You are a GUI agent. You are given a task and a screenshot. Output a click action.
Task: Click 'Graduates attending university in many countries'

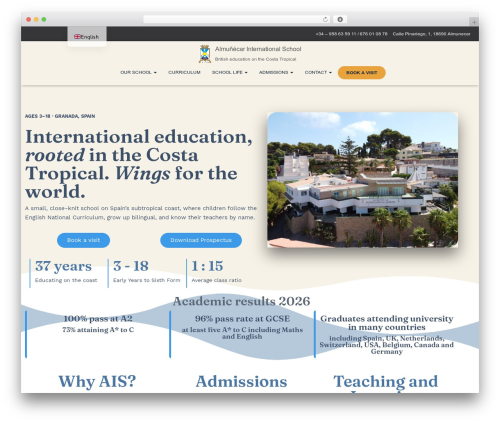[x=387, y=323]
